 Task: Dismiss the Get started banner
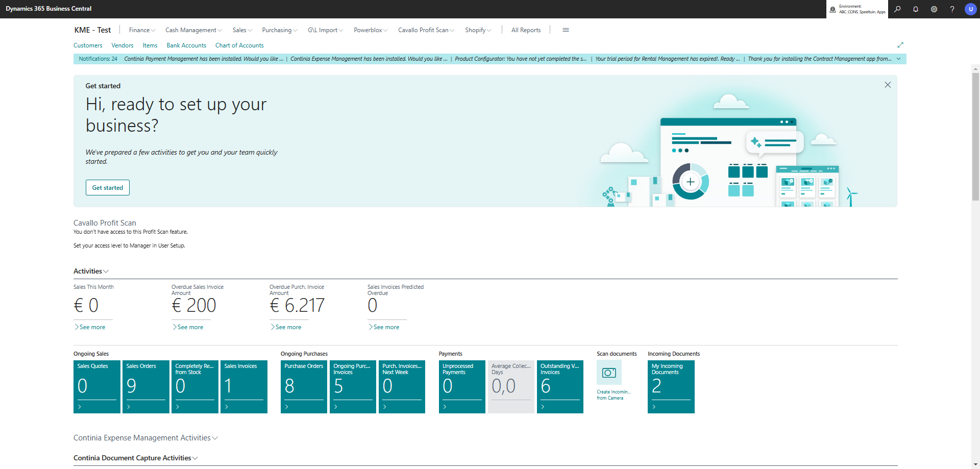click(x=888, y=85)
